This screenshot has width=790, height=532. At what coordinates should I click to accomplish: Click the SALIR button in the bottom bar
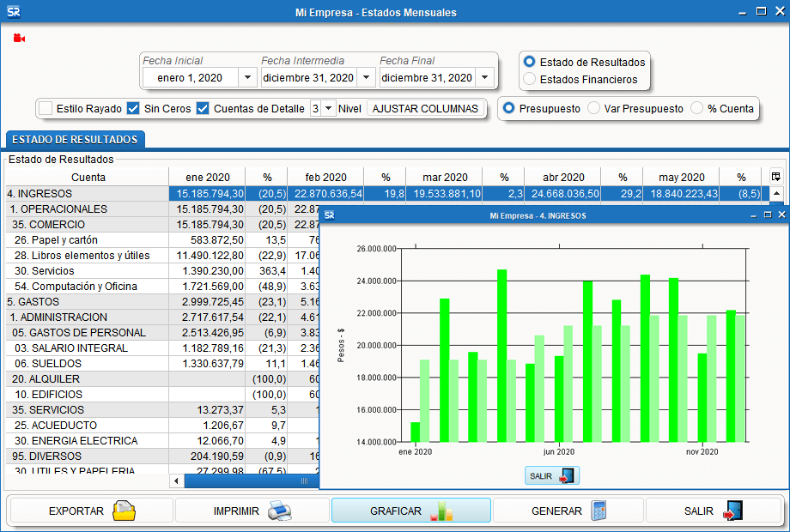(714, 511)
